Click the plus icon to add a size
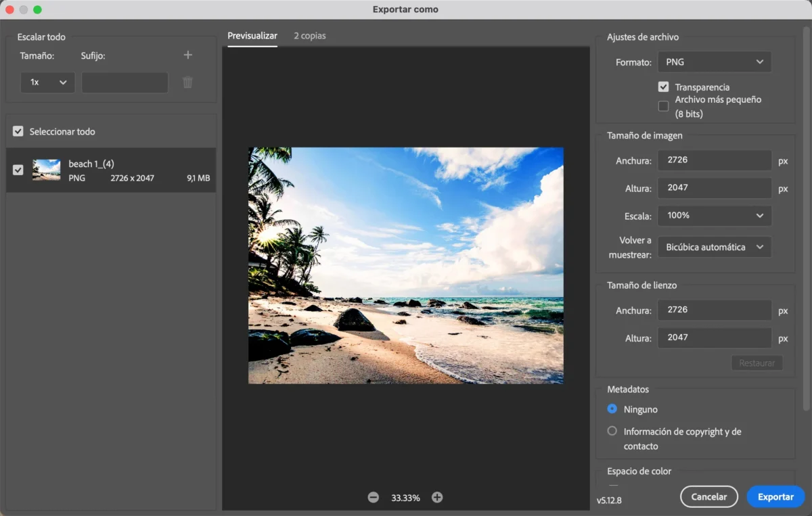812x516 pixels. coord(188,55)
